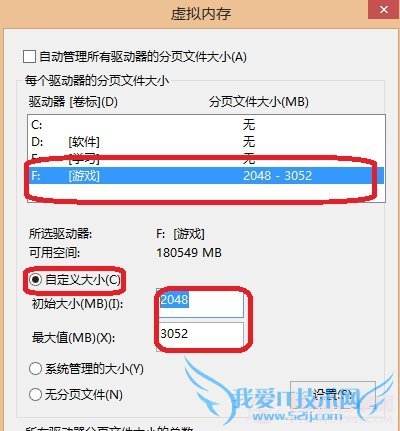Viewport: 400px width, 431px height.
Task: Click blank area below F: row in list
Action: (206, 192)
